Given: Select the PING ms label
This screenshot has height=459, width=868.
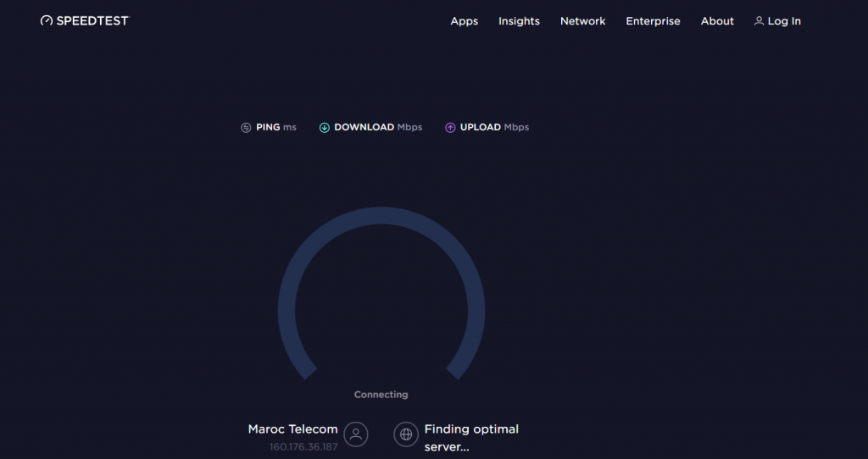Looking at the screenshot, I should click(x=275, y=127).
